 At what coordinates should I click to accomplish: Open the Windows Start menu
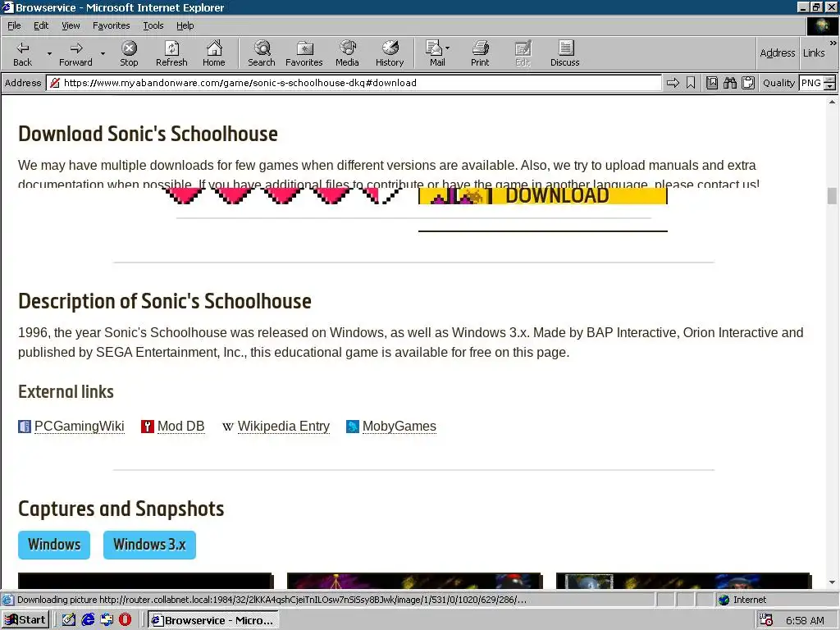tap(25, 620)
